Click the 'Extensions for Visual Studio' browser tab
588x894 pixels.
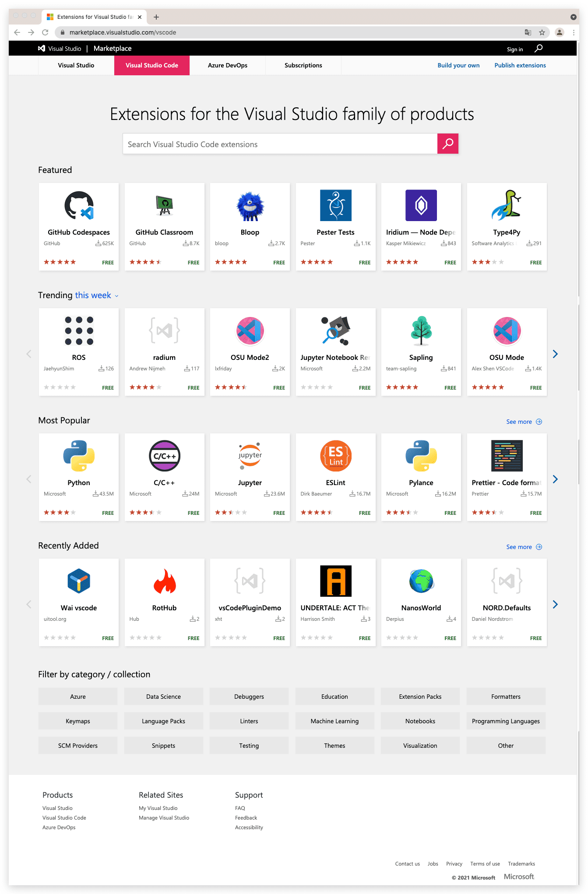coord(95,17)
